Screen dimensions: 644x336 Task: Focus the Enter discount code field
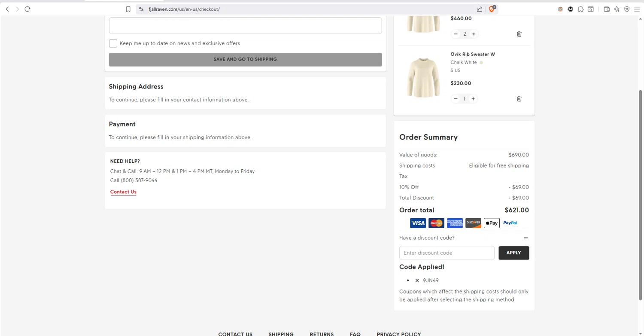pyautogui.click(x=447, y=253)
